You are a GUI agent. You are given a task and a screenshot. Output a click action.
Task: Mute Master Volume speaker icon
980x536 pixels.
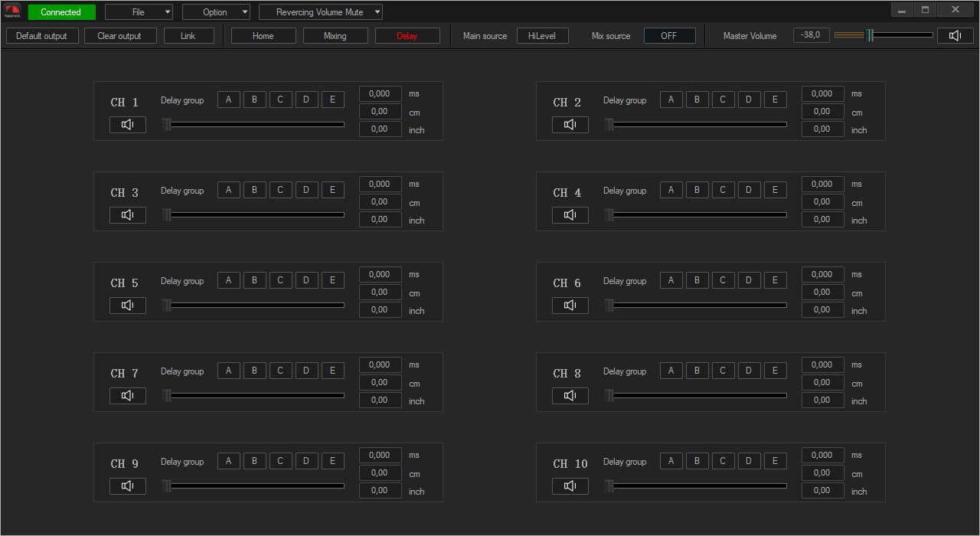tap(955, 36)
